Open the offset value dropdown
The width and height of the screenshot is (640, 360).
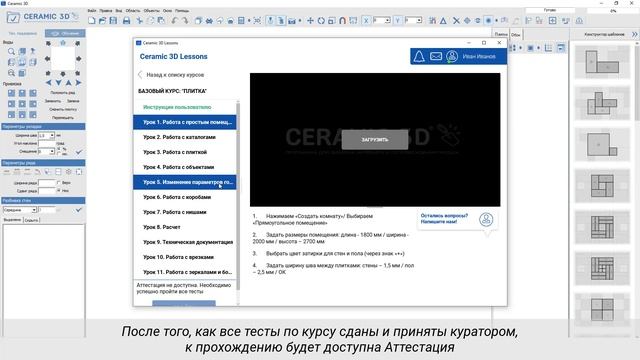click(x=52, y=151)
